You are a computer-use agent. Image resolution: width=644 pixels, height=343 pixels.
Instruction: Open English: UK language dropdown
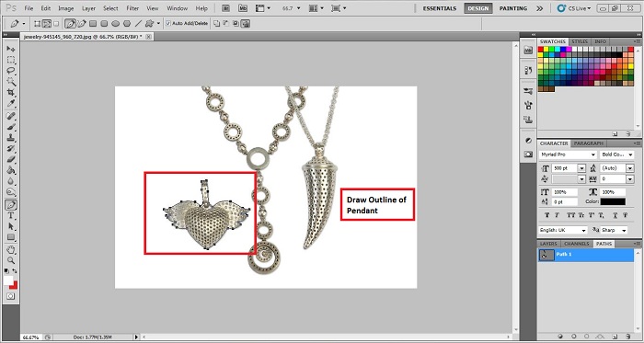point(583,230)
